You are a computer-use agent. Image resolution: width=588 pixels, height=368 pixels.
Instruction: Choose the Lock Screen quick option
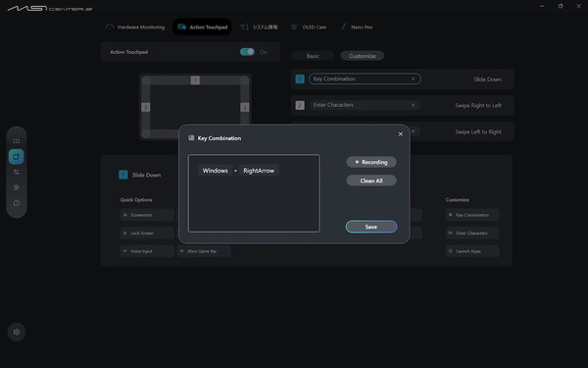pos(147,234)
